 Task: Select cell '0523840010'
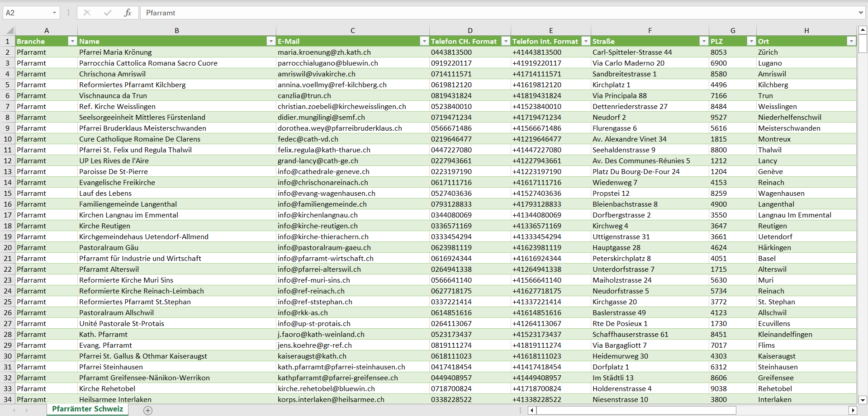point(470,106)
